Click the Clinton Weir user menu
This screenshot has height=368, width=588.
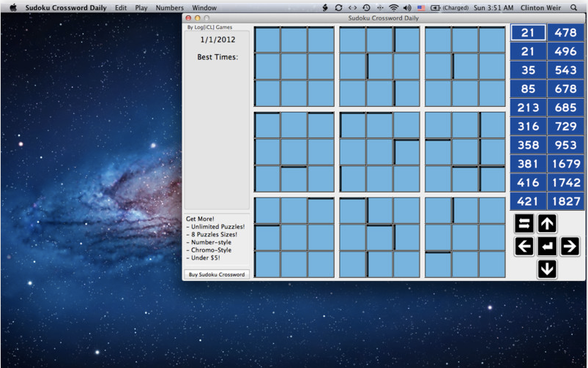pyautogui.click(x=540, y=7)
